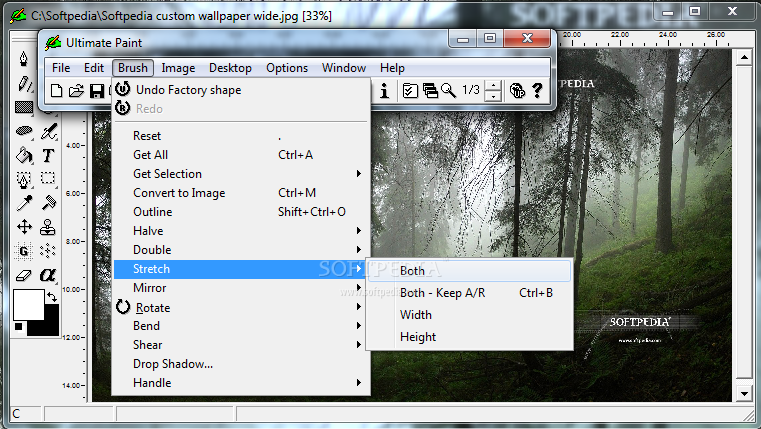The width and height of the screenshot is (761, 429).
Task: Click the floppy disk save icon
Action: tap(97, 91)
